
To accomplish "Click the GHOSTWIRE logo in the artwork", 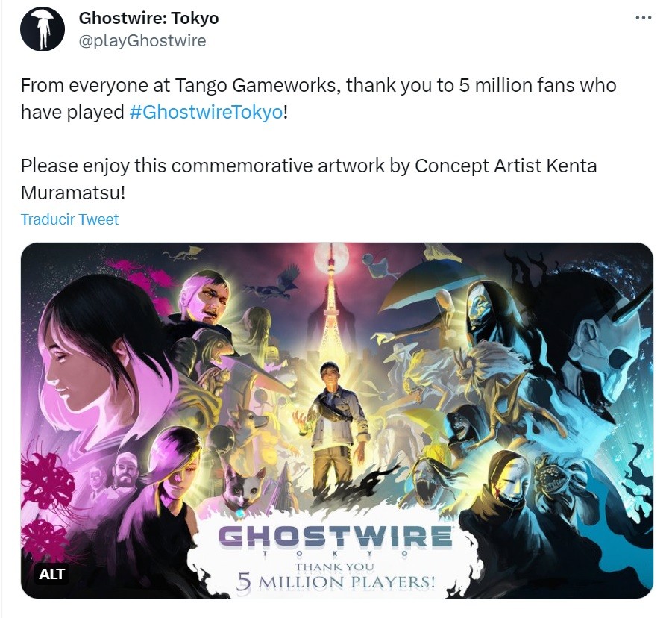I will click(x=335, y=537).
